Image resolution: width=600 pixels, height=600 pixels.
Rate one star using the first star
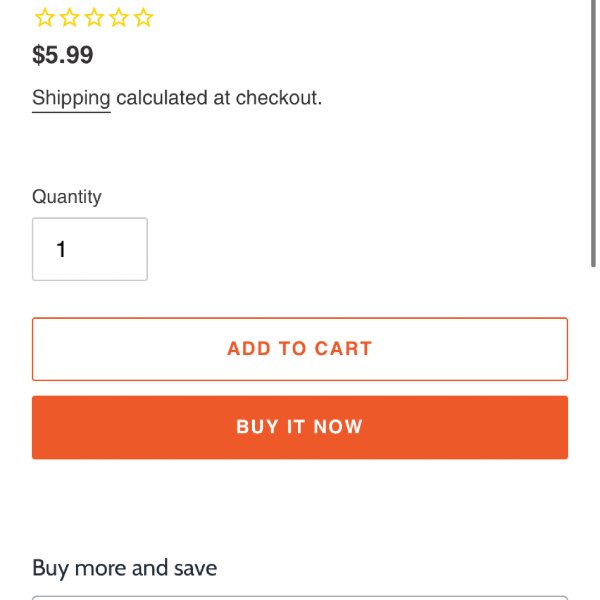[x=44, y=18]
